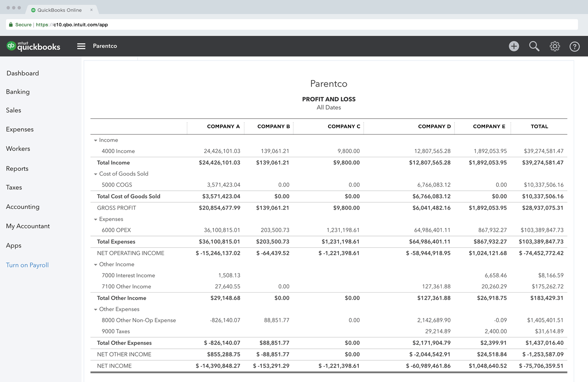The image size is (588, 382).
Task: Click the COMPANY E column header
Action: click(x=489, y=126)
